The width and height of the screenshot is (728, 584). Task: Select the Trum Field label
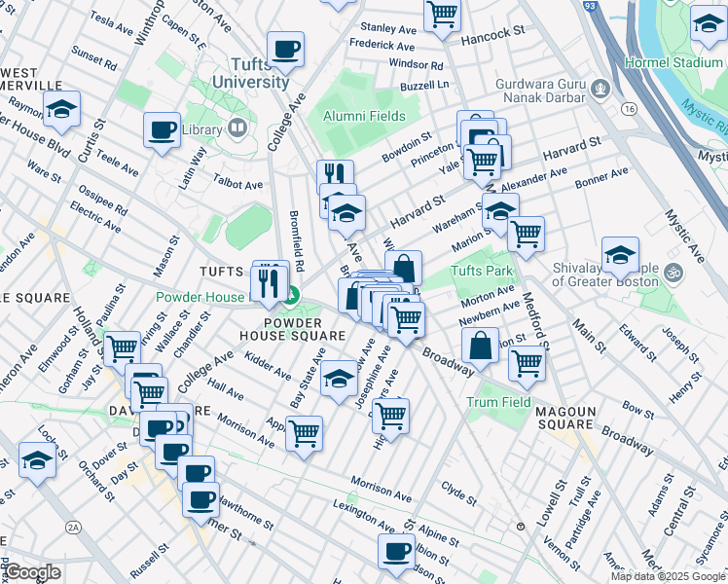pos(498,402)
